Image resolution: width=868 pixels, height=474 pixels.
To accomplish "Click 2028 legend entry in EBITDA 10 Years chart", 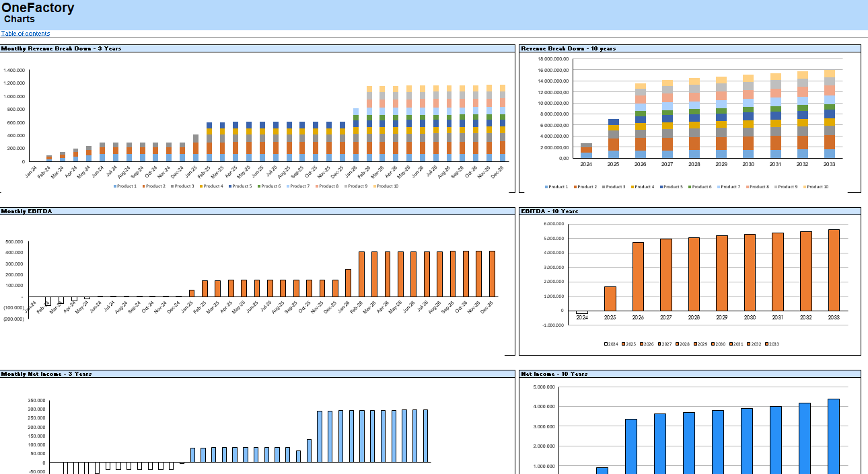I will point(682,344).
